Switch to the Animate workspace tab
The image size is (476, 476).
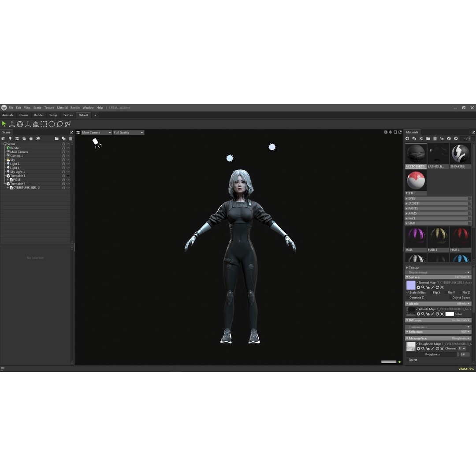(x=8, y=115)
